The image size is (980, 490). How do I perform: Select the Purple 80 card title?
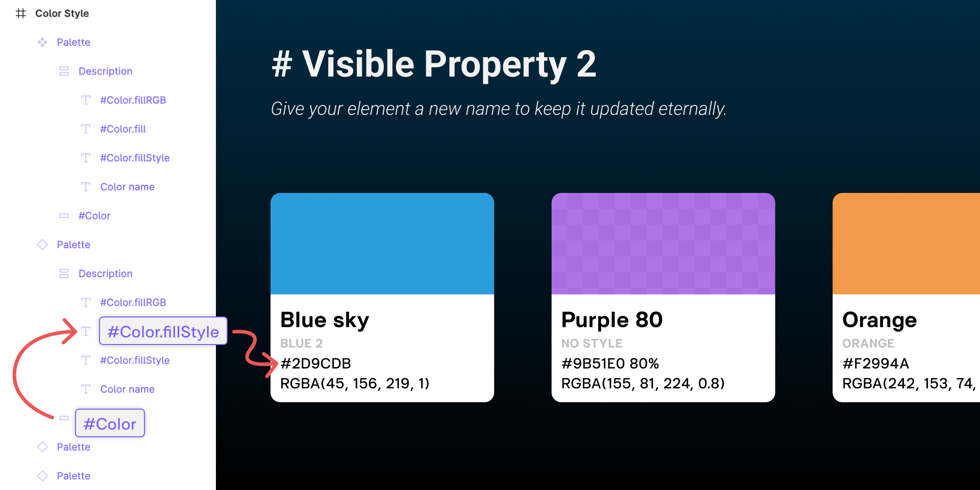(x=611, y=320)
